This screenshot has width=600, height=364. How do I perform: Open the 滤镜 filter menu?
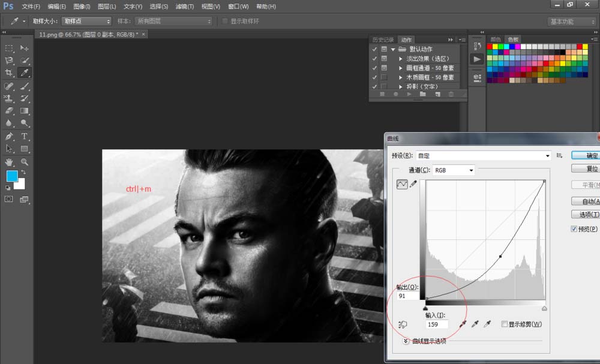point(184,6)
